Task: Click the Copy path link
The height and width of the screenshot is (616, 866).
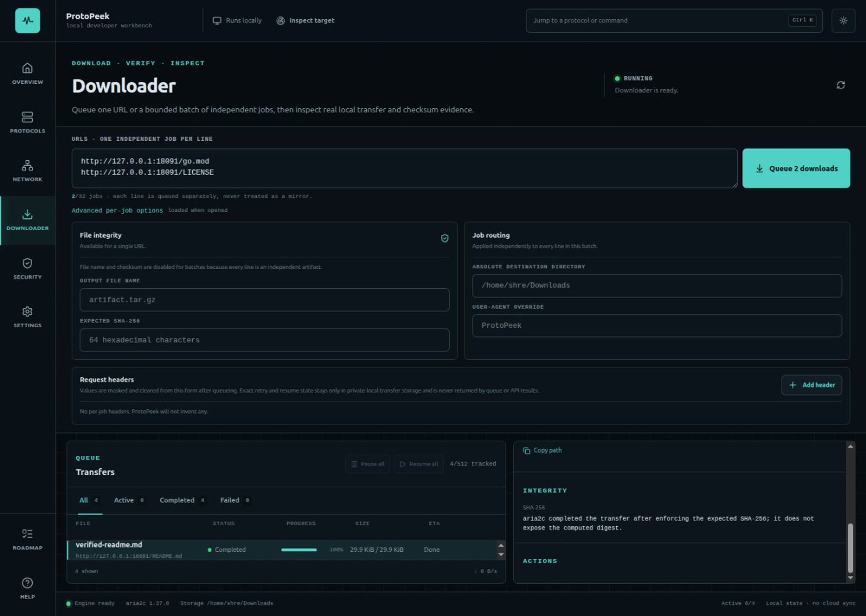Action: pyautogui.click(x=542, y=451)
